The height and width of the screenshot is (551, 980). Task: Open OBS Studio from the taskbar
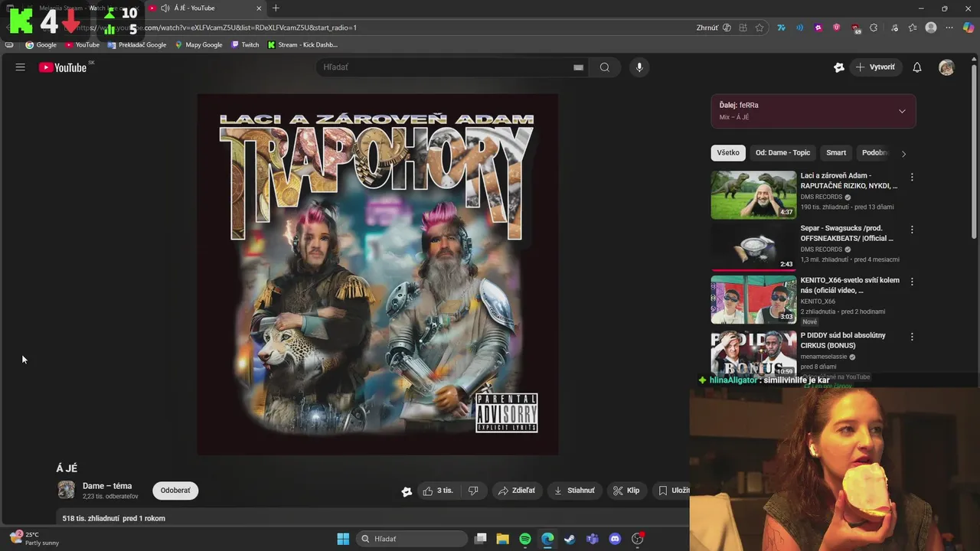(637, 539)
